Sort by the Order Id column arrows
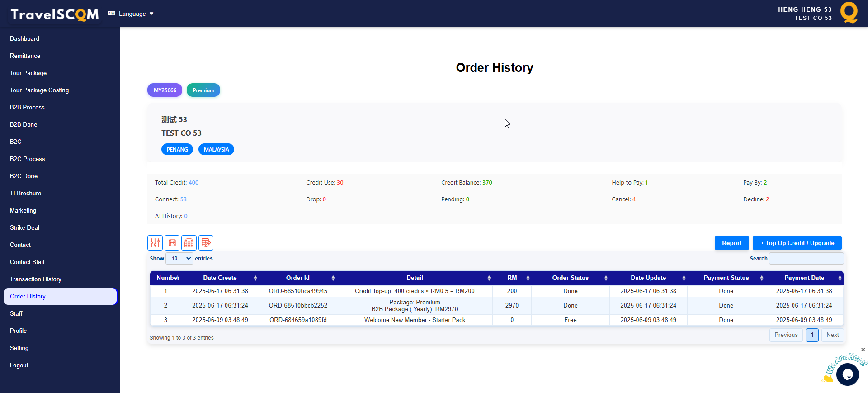The height and width of the screenshot is (393, 868). point(333,278)
